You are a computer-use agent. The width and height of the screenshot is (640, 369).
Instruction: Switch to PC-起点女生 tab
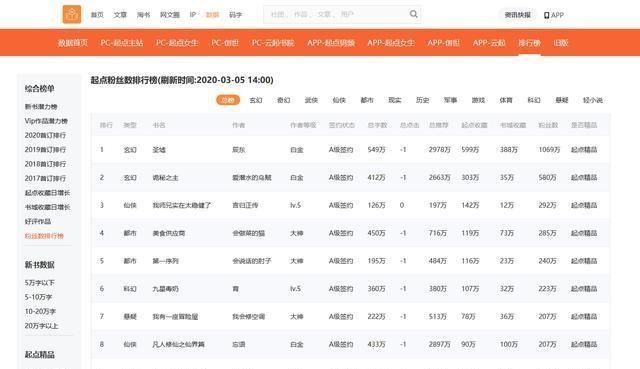[x=177, y=43]
